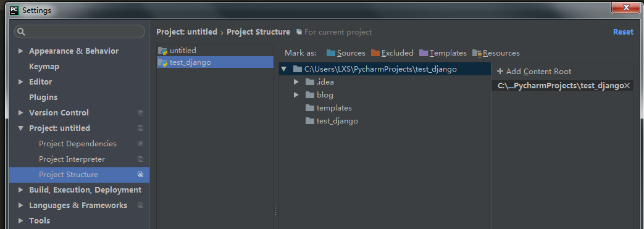Screen dimensions: 644x229
Task: Mark as Templates folder icon
Action: [x=424, y=53]
